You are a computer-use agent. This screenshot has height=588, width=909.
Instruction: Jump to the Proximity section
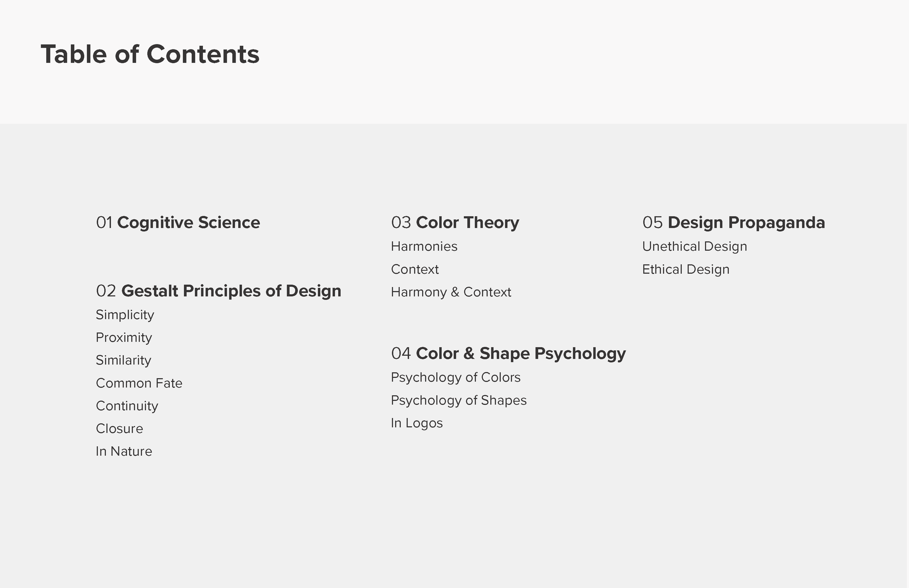click(124, 338)
